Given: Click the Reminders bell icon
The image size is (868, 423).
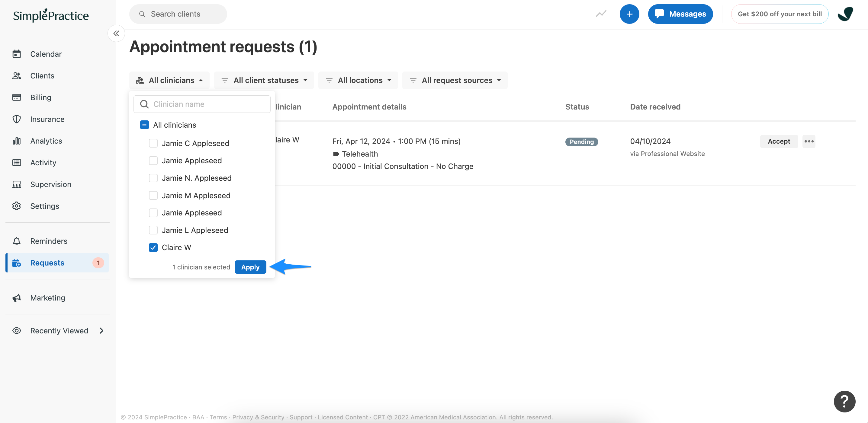Looking at the screenshot, I should point(17,241).
